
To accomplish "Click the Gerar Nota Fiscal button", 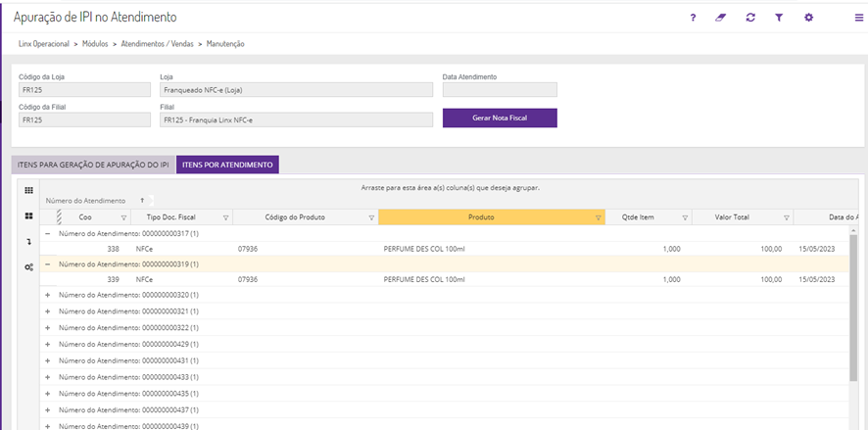I will 500,118.
